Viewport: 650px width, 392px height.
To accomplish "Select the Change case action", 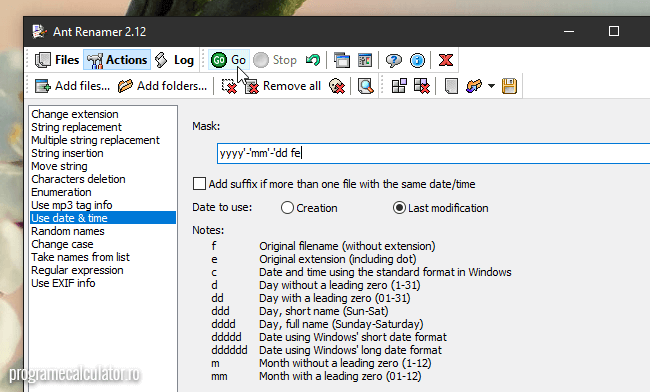I will click(103, 244).
